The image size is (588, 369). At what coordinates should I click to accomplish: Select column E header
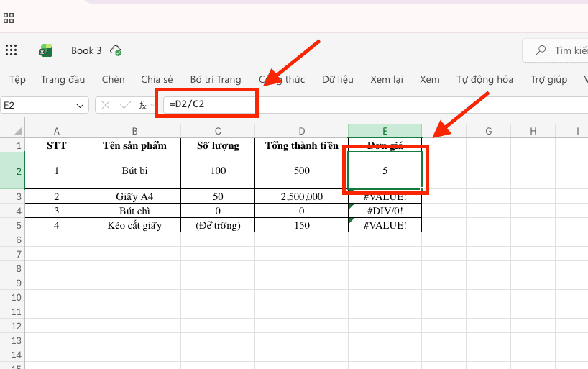tap(385, 131)
